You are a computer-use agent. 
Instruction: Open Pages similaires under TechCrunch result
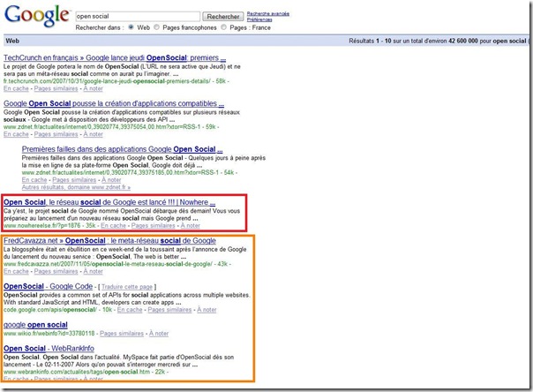(56, 88)
